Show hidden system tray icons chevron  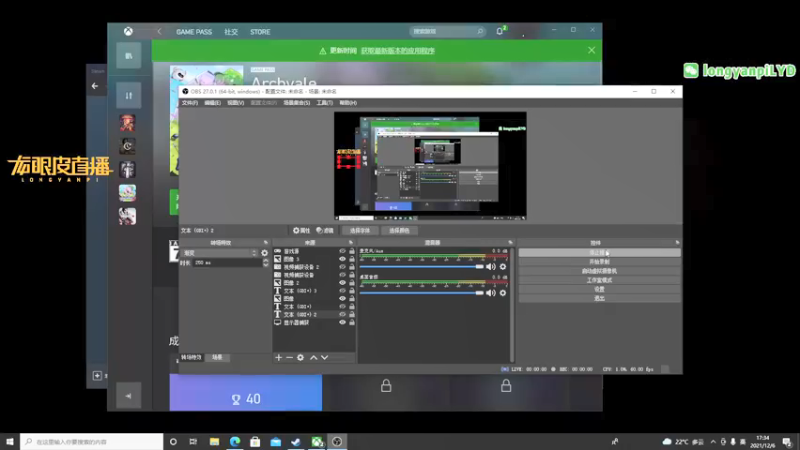point(713,442)
